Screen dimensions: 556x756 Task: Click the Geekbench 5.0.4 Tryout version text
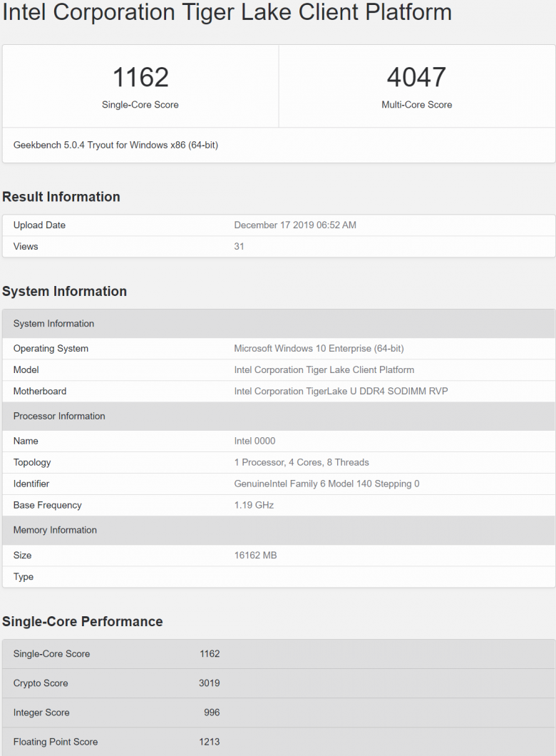tap(115, 145)
